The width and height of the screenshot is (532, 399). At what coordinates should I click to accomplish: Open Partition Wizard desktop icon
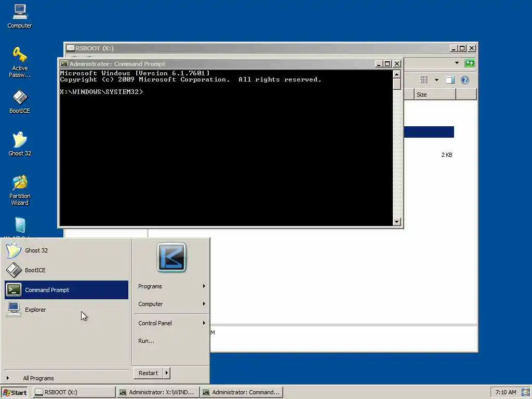[x=20, y=190]
